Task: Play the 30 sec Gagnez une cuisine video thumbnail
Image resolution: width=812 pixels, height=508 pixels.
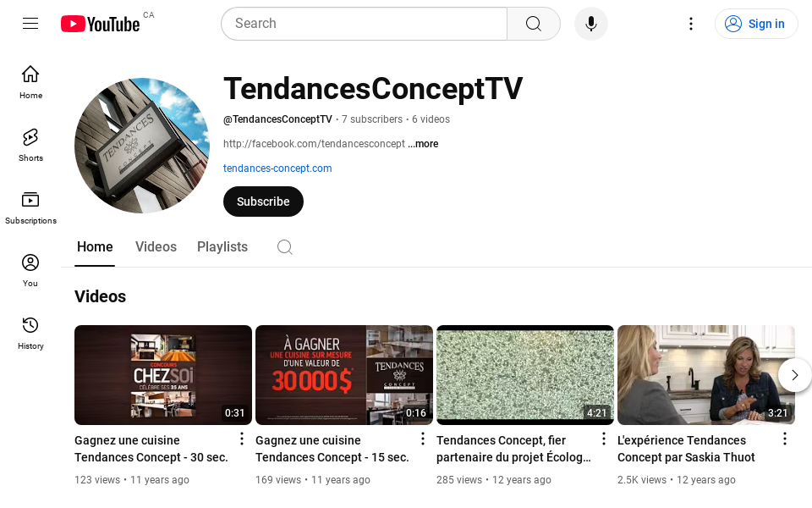Action: coord(162,374)
